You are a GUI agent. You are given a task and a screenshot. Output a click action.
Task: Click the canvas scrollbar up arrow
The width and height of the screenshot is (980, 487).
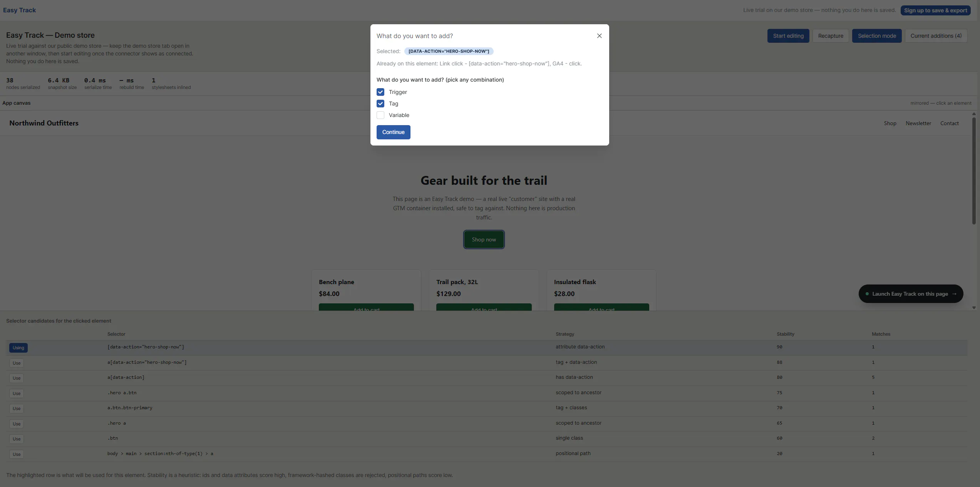coord(974,114)
